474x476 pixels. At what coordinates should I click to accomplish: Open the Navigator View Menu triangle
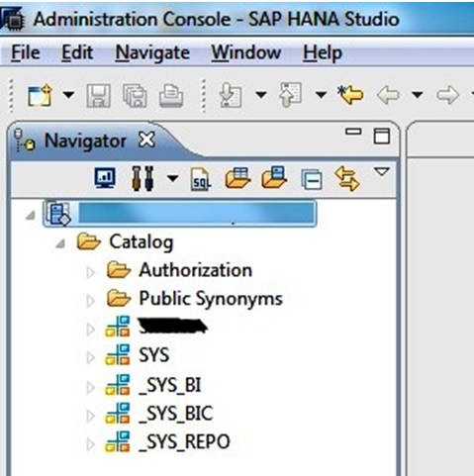[x=382, y=171]
